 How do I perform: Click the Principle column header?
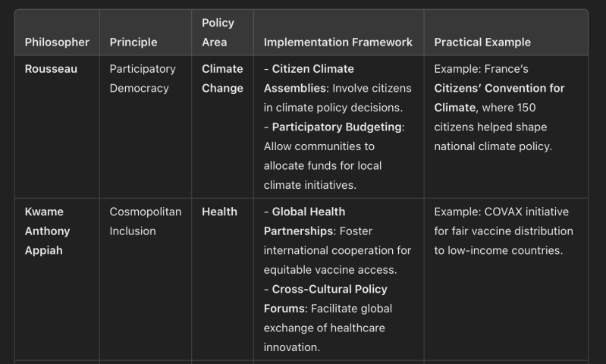[133, 42]
